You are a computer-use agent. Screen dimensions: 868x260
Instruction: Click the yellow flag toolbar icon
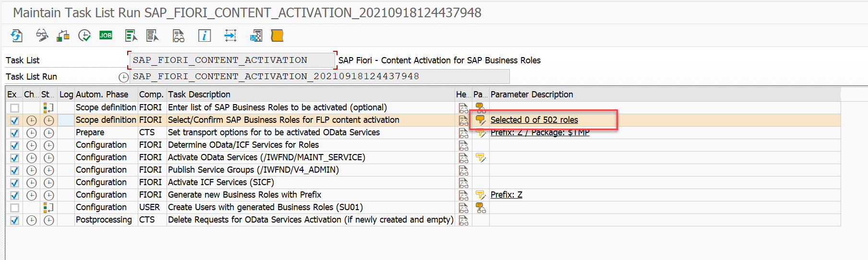pyautogui.click(x=277, y=35)
